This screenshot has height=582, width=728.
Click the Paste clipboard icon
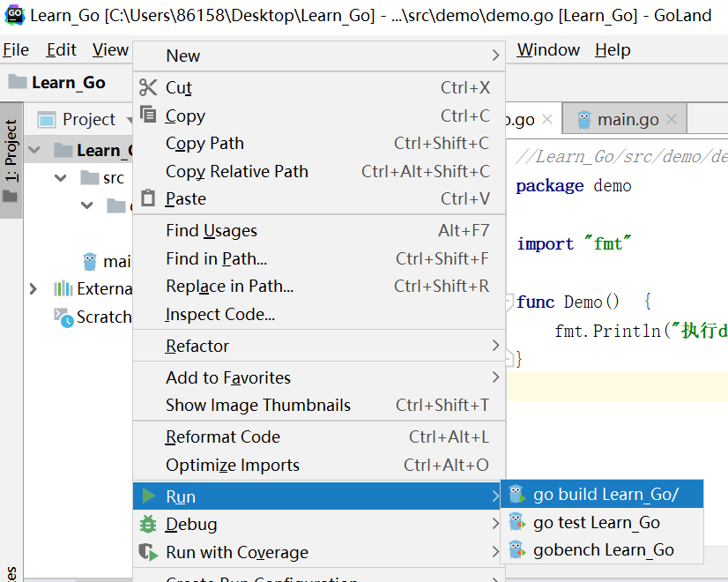(148, 198)
